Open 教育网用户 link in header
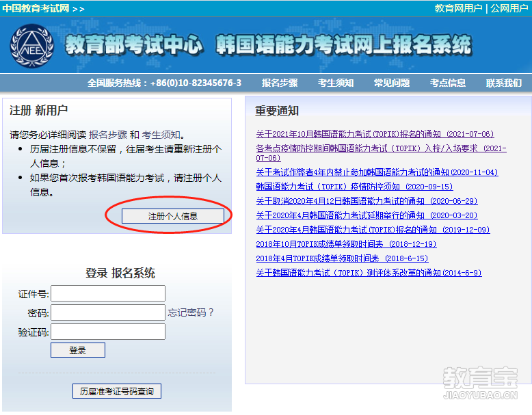 tap(458, 8)
